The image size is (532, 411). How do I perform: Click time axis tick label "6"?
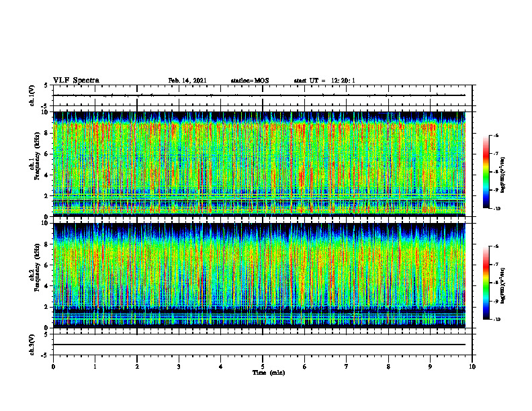click(x=304, y=367)
